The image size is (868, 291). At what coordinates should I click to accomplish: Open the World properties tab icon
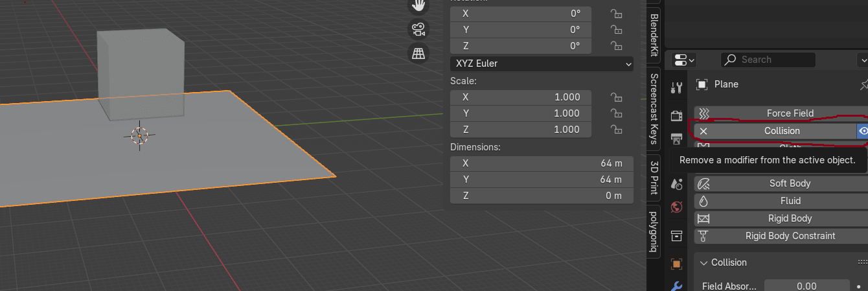[677, 207]
